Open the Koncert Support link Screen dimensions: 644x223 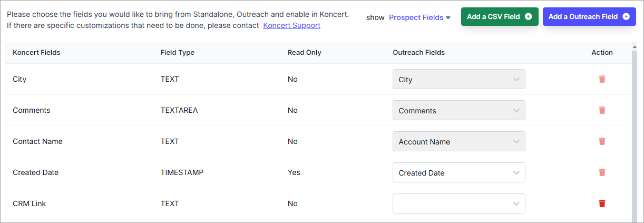coord(291,25)
